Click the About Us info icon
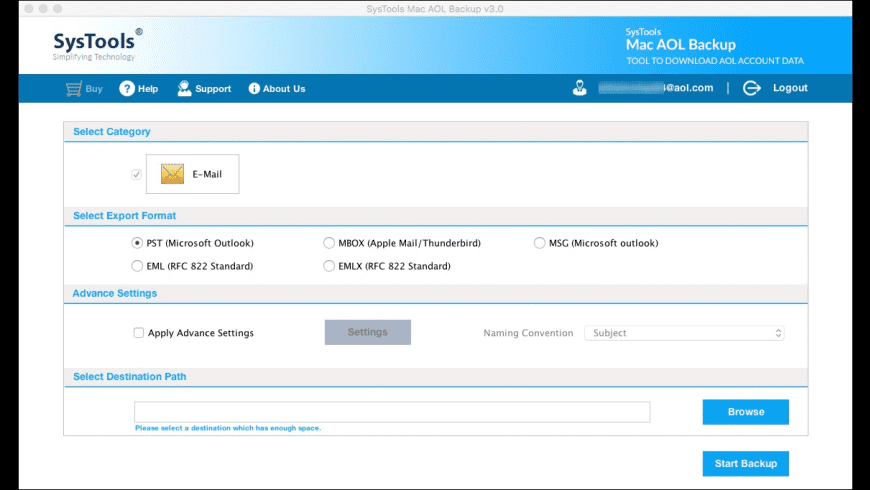The image size is (870, 490). point(254,89)
